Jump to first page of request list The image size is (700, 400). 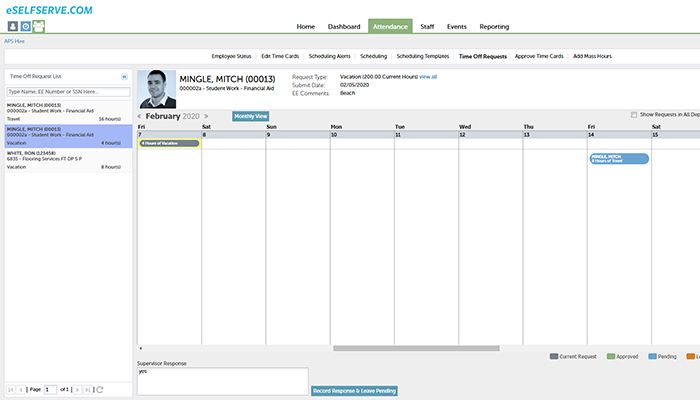(x=11, y=388)
